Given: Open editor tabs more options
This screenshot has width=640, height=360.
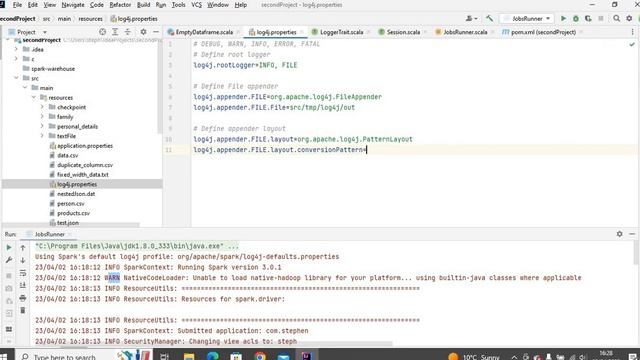Looking at the screenshot, I should (x=633, y=32).
